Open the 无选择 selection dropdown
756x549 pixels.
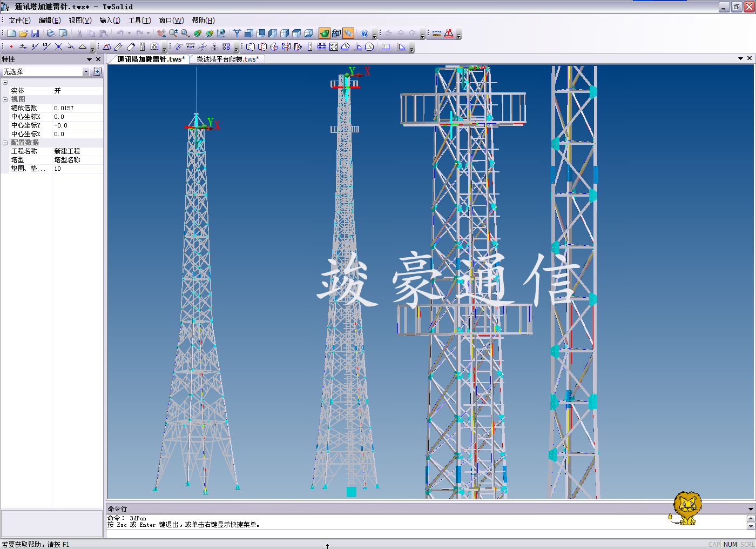click(85, 71)
